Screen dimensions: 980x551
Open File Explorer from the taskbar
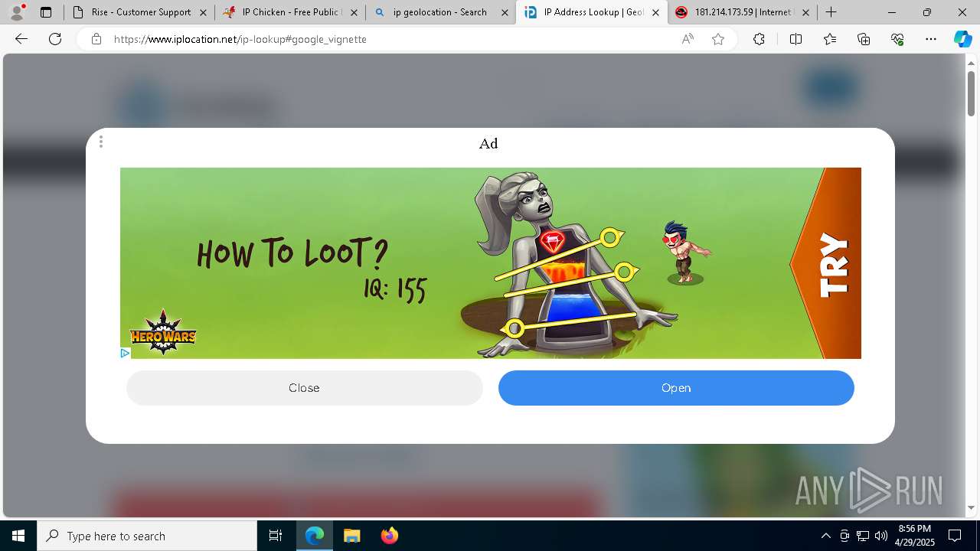click(x=351, y=536)
